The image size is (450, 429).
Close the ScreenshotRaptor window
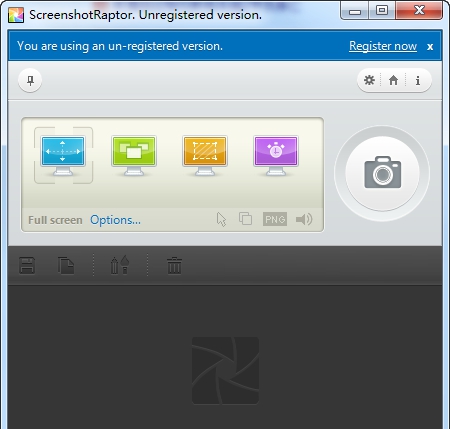pyautogui.click(x=419, y=10)
